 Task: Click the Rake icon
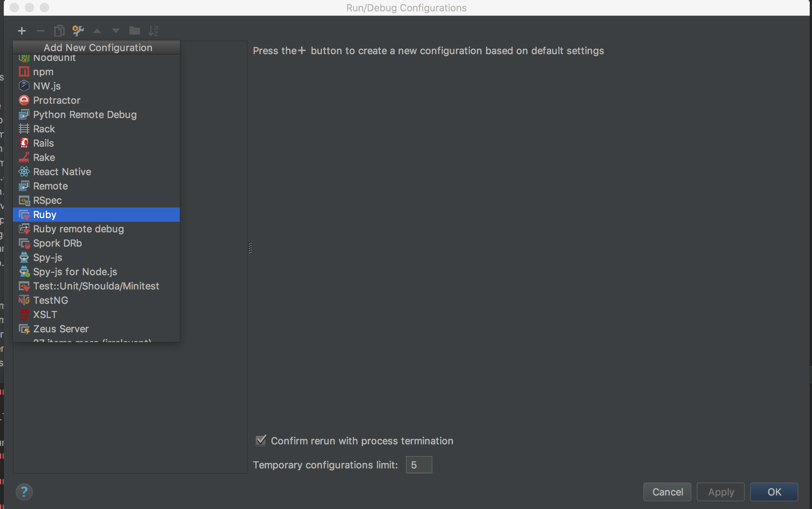[x=24, y=157]
